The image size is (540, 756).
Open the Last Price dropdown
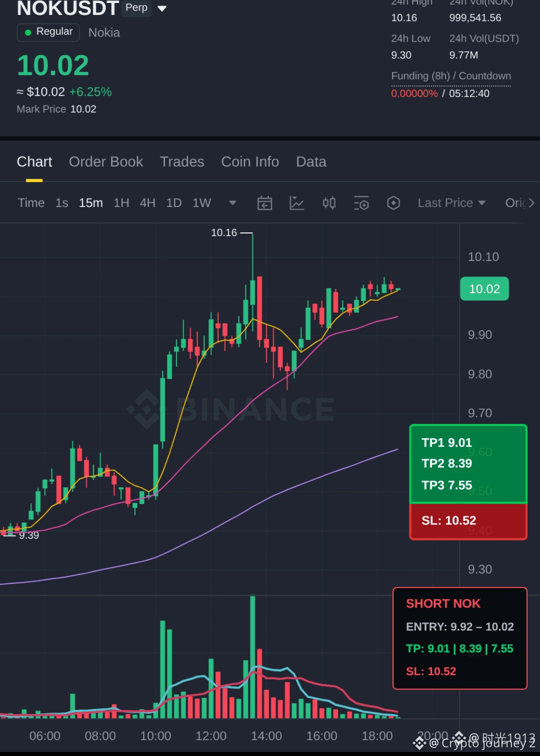point(451,203)
